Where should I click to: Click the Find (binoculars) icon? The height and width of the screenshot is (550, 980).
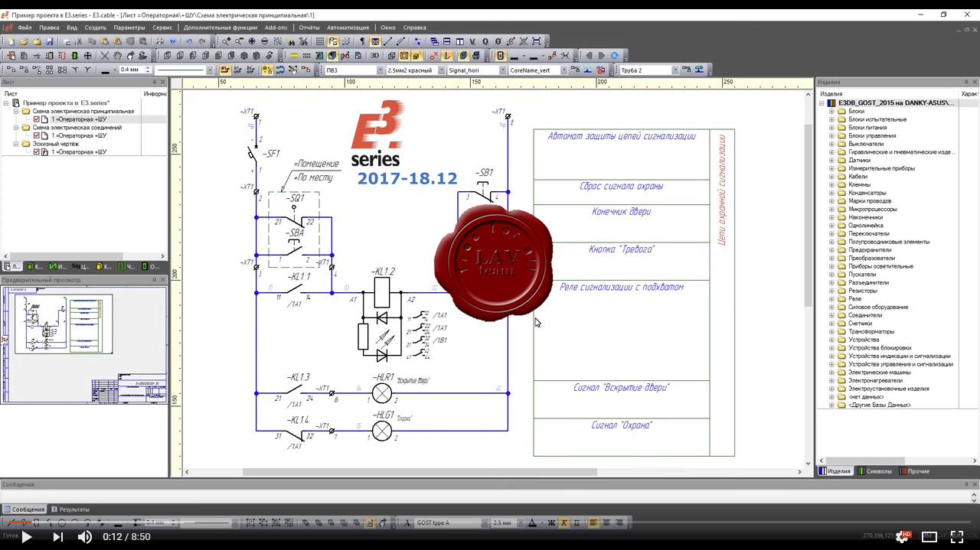[291, 41]
